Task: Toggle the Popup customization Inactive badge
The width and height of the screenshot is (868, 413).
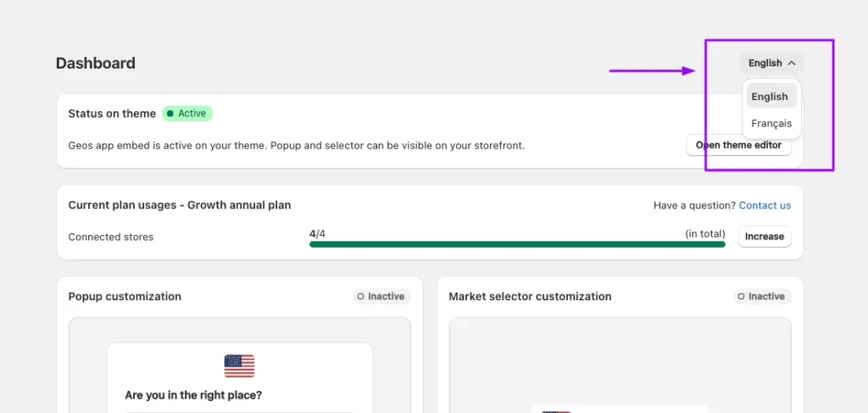Action: [x=381, y=297]
